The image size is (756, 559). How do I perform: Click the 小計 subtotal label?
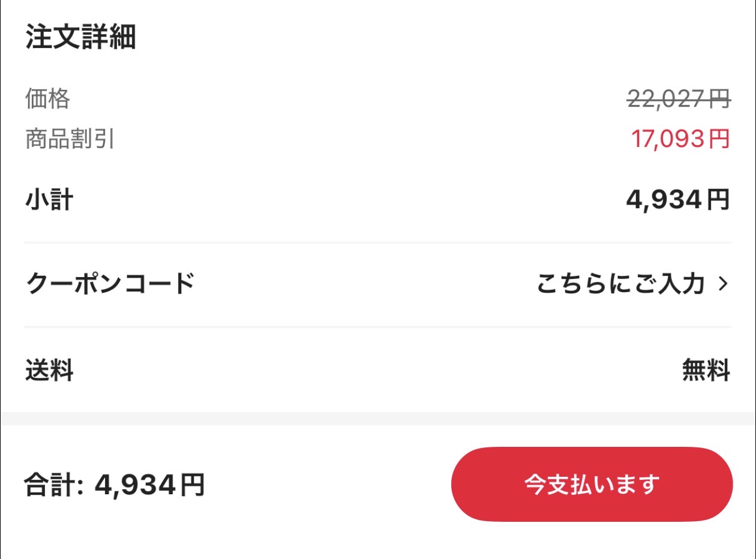(49, 200)
